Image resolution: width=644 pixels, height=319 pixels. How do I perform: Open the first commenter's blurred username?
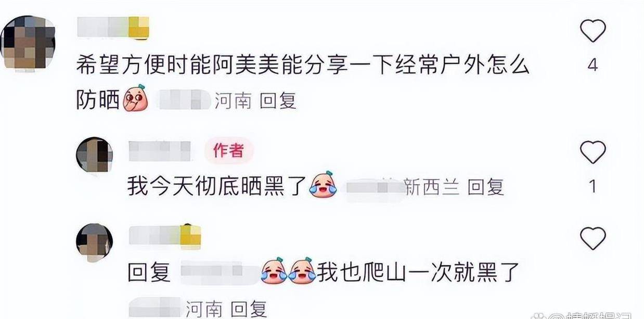tap(103, 27)
